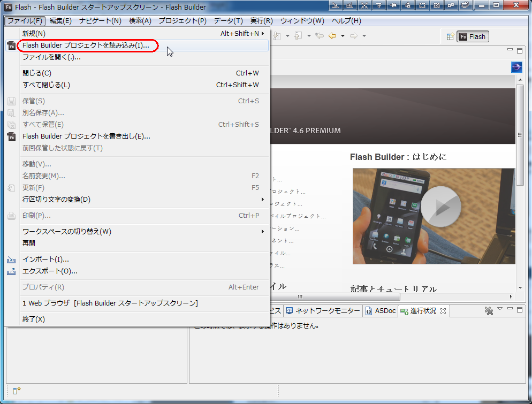The width and height of the screenshot is (532, 404).
Task: Select エクスポート(O)... menu entry
Action: [x=138, y=271]
